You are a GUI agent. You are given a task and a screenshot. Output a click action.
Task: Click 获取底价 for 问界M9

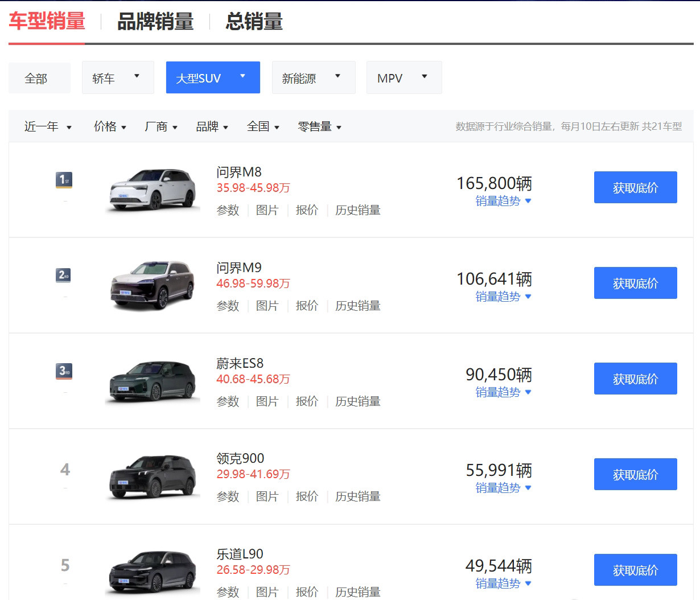tap(636, 283)
